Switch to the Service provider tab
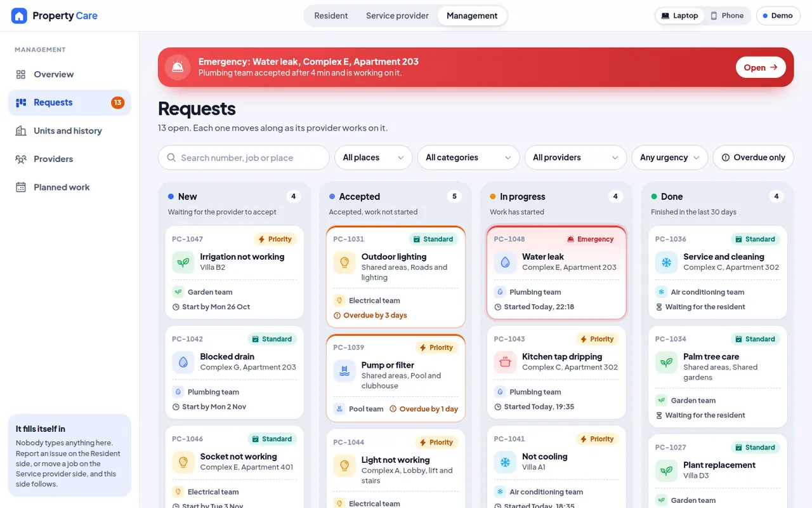 397,16
